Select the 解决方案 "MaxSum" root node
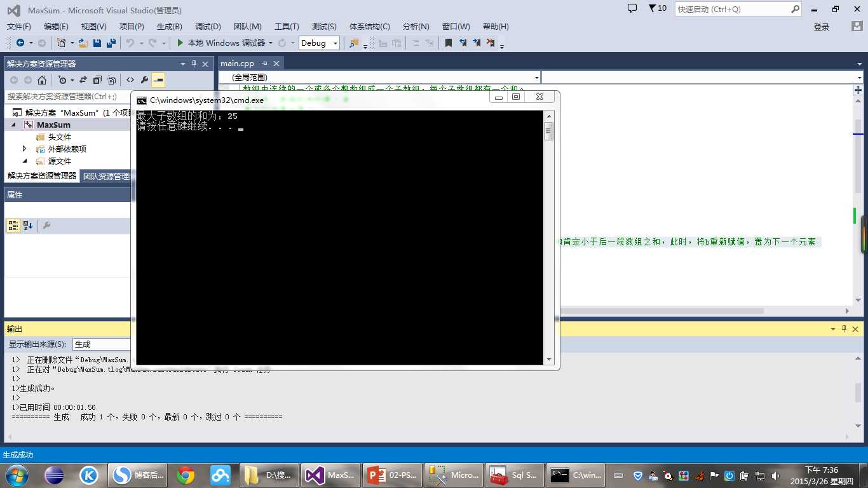The height and width of the screenshot is (488, 868). [71, 113]
